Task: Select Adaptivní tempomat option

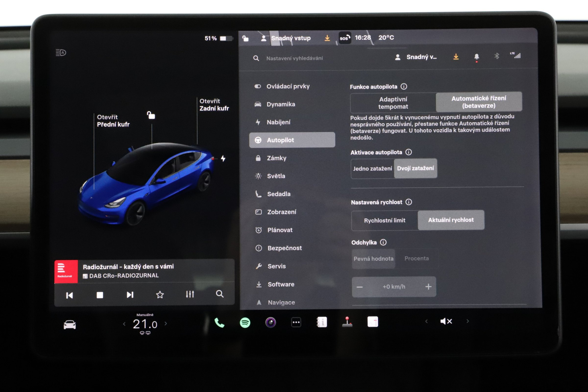Action: pyautogui.click(x=393, y=103)
